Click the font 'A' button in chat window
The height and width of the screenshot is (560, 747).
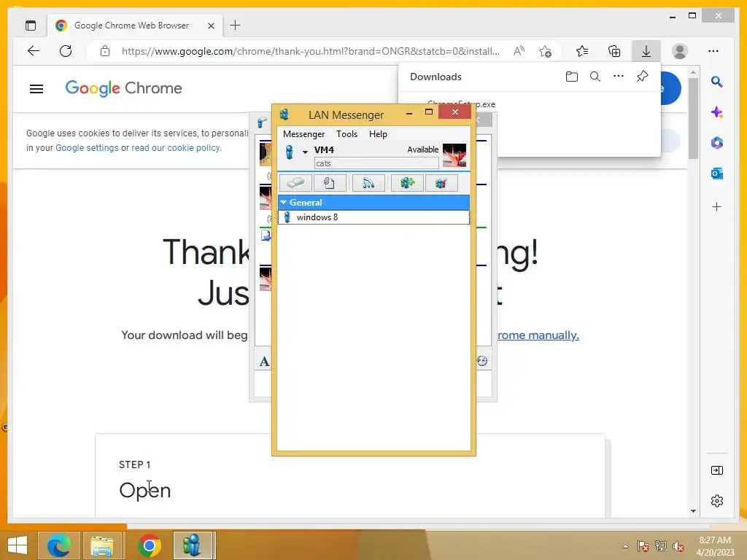click(x=264, y=362)
